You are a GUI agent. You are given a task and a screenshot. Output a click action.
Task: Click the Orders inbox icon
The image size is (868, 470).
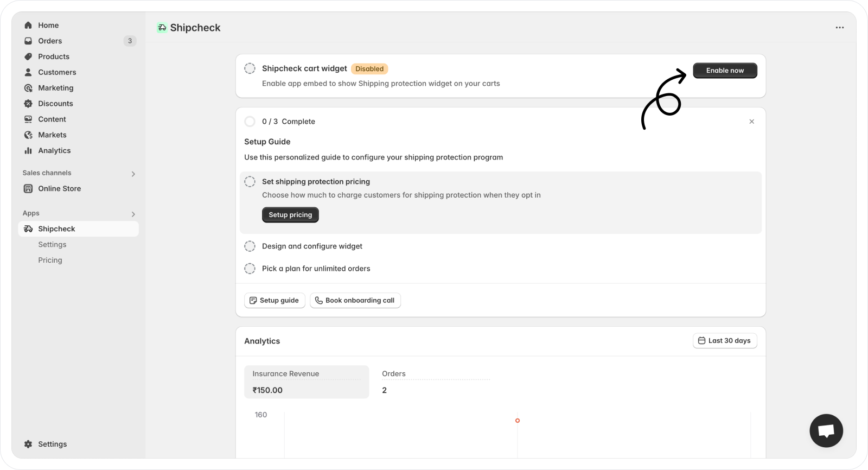click(x=28, y=41)
